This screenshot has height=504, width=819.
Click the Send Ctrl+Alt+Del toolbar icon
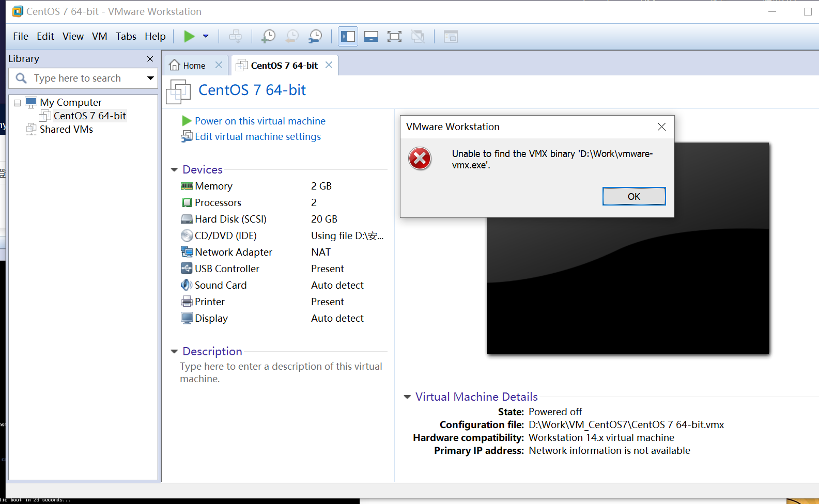[x=235, y=36]
